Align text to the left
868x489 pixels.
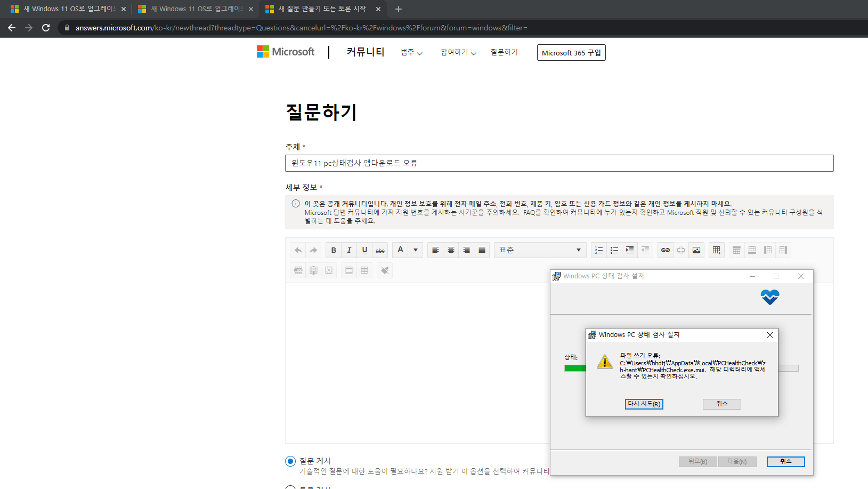[x=435, y=250]
